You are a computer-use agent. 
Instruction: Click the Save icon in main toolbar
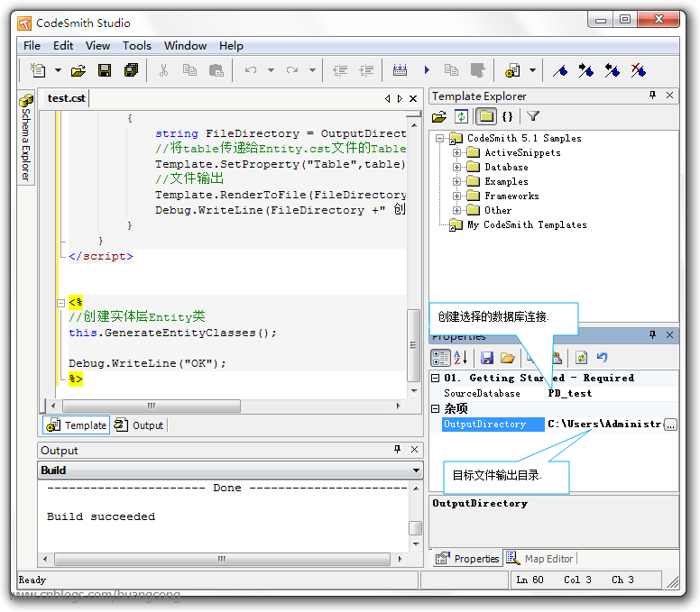click(x=105, y=70)
